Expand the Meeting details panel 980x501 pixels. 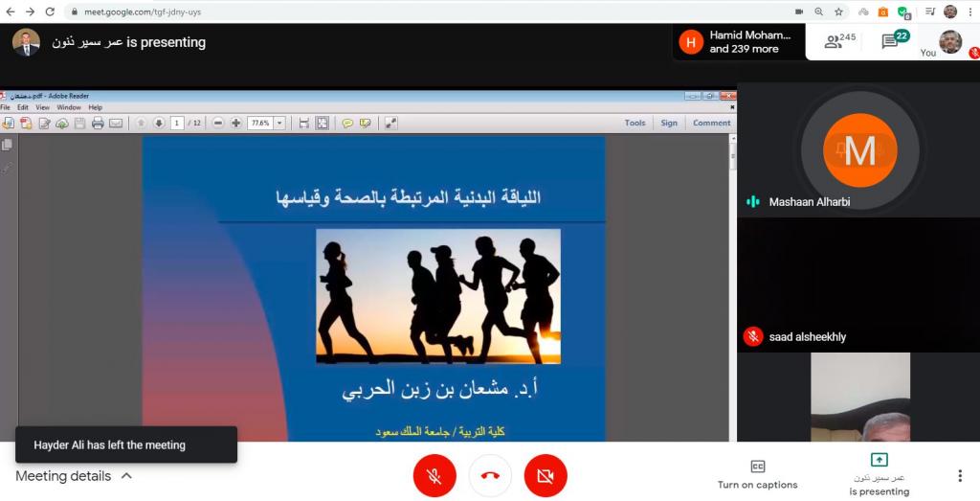coord(74,476)
